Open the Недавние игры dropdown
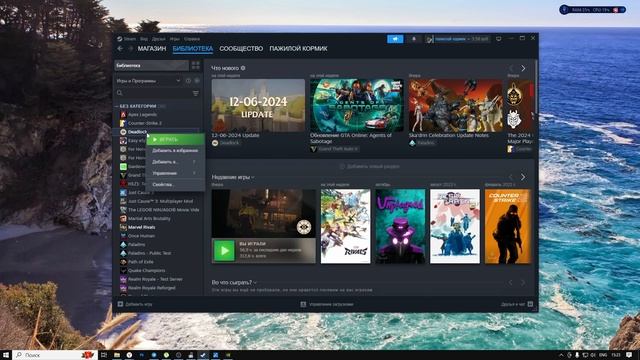Viewport: 640px width, 360px height. pos(233,177)
